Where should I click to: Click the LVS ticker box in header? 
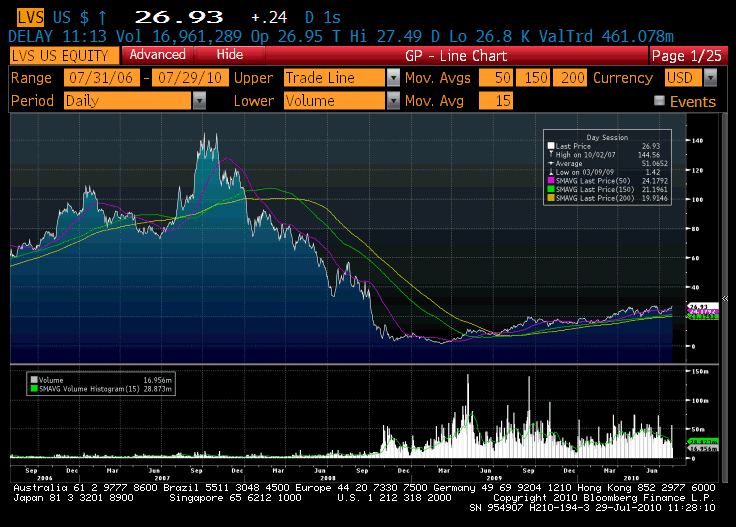tap(31, 18)
